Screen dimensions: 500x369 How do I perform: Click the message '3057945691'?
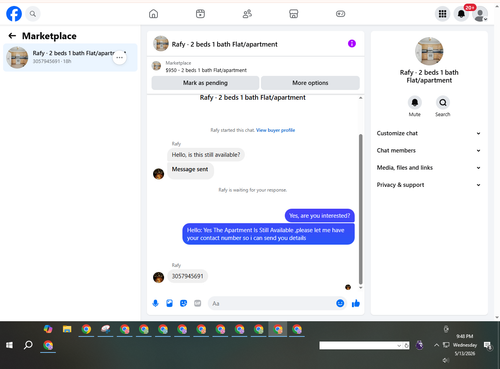click(x=187, y=276)
